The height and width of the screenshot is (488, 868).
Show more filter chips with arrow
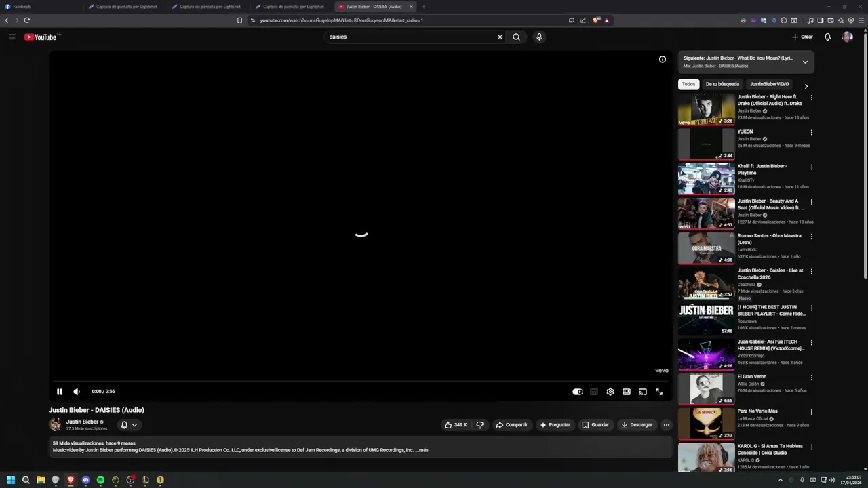(806, 86)
